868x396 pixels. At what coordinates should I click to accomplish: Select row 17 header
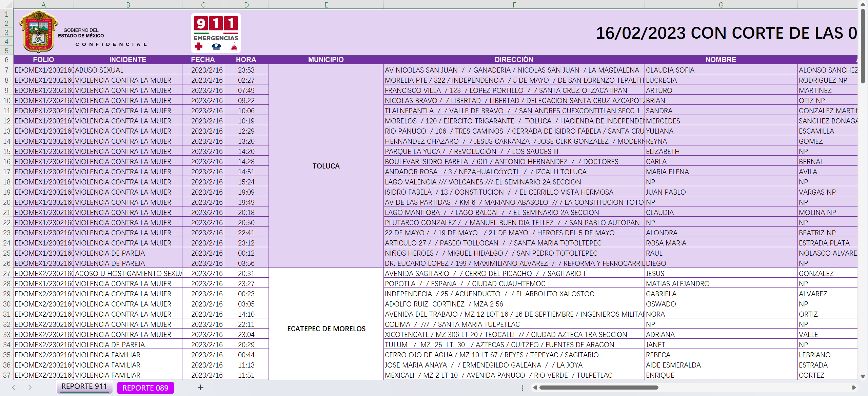(x=7, y=172)
